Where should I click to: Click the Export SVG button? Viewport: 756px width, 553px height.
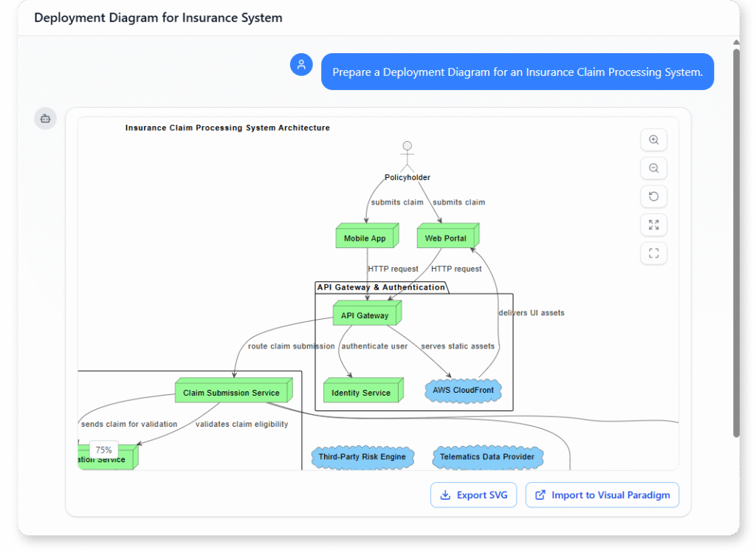(x=473, y=495)
